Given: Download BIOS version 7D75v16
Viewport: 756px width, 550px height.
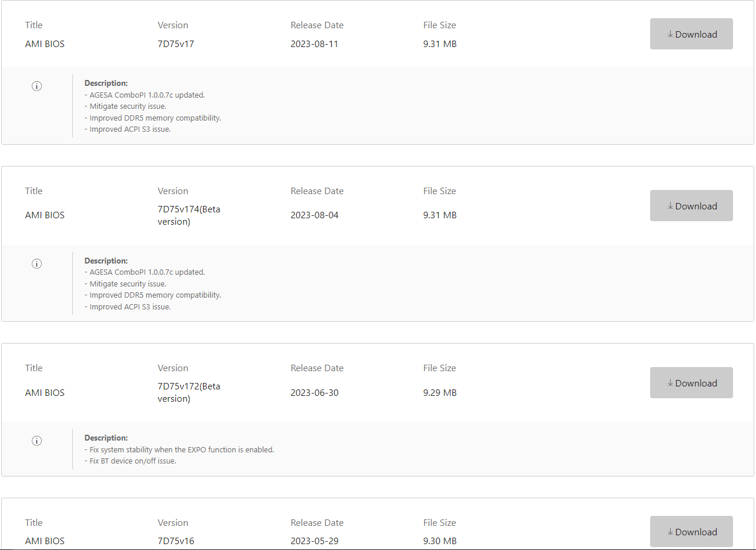Looking at the screenshot, I should point(691,532).
